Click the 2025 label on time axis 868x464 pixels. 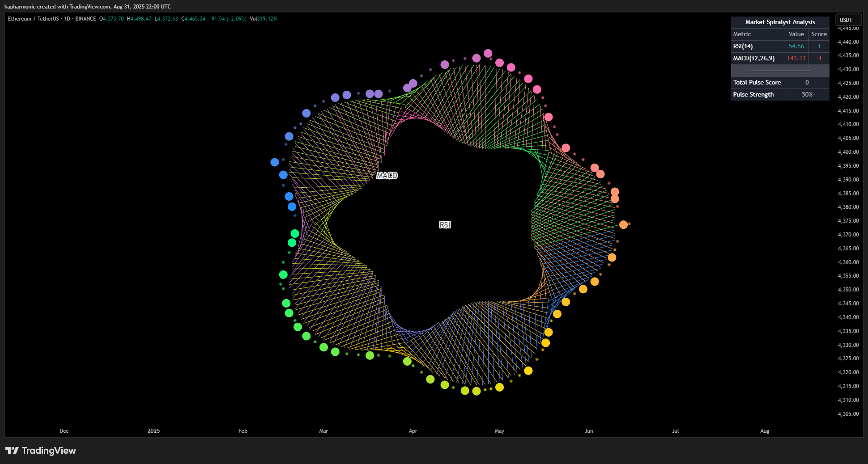[153, 431]
